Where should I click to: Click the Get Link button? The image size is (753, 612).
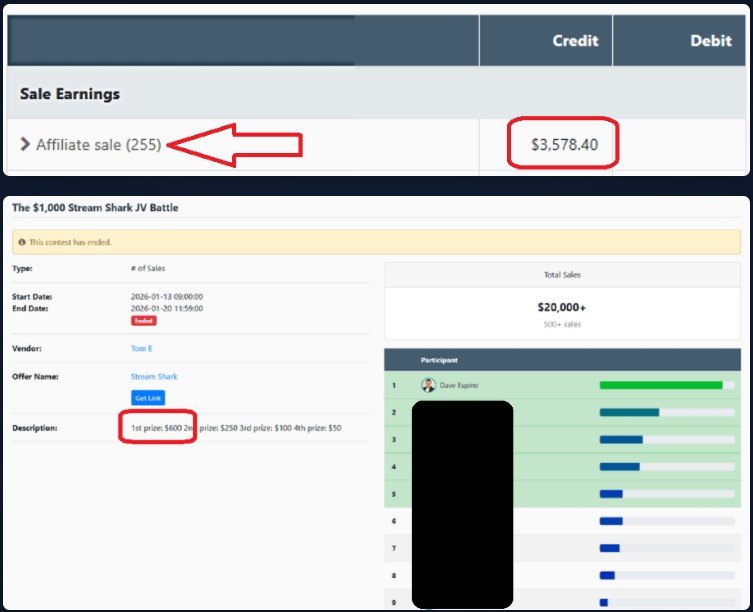coord(148,398)
